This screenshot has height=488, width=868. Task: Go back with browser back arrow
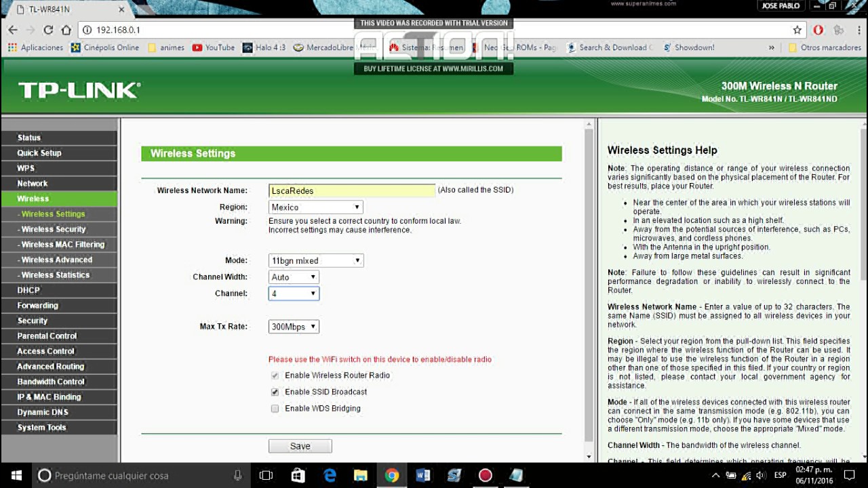tap(13, 30)
